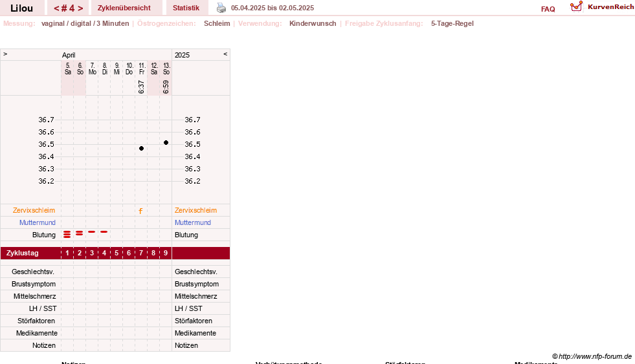Image resolution: width=635 pixels, height=364 pixels.
Task: Open the Zyklenübersicht tab
Action: [x=124, y=8]
